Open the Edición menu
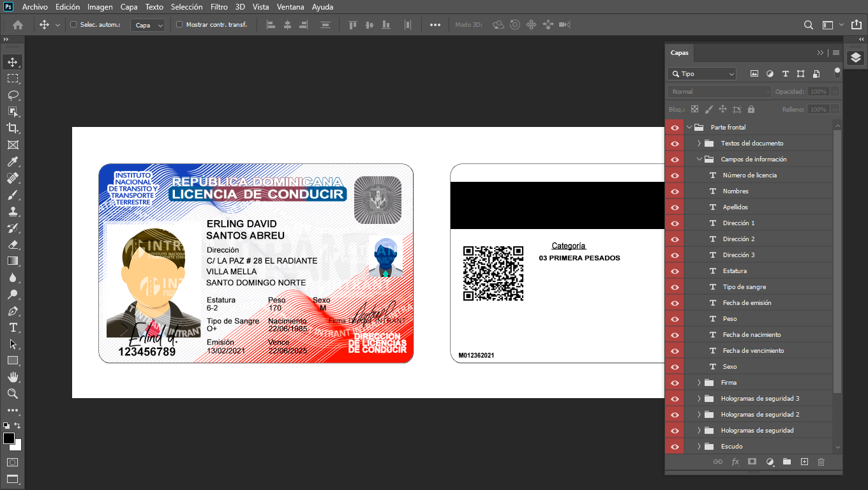 68,7
